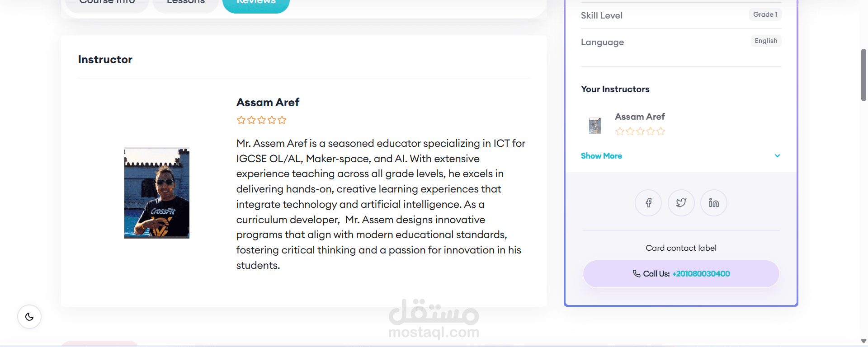The height and width of the screenshot is (347, 868).
Task: Click the phone icon in Call Us button
Action: 637,273
